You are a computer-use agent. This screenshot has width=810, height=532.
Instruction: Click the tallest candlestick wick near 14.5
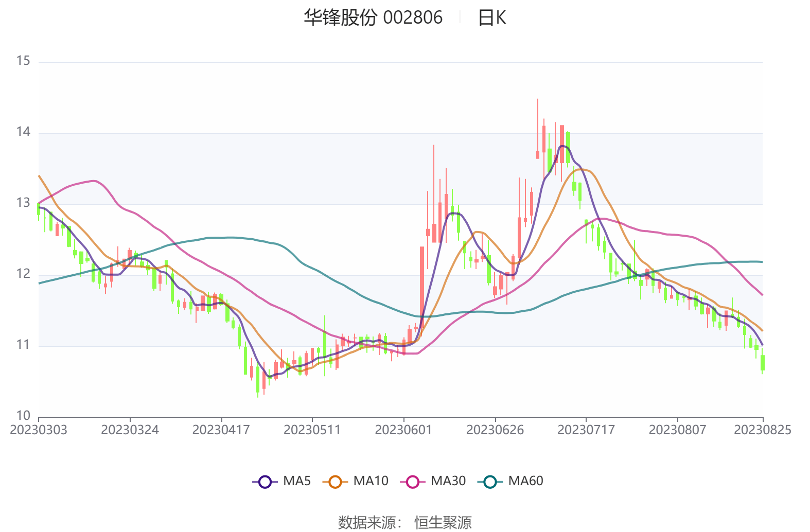click(538, 129)
